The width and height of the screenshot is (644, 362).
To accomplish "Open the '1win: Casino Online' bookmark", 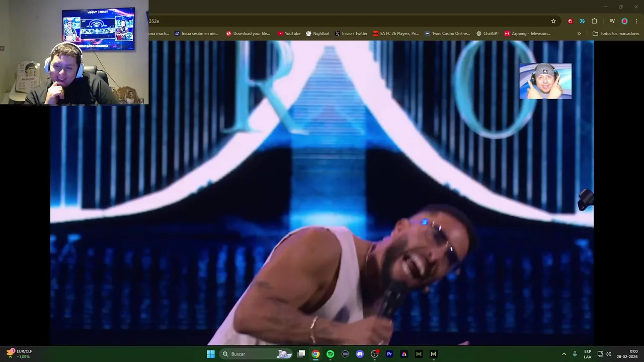I will pos(447,34).
